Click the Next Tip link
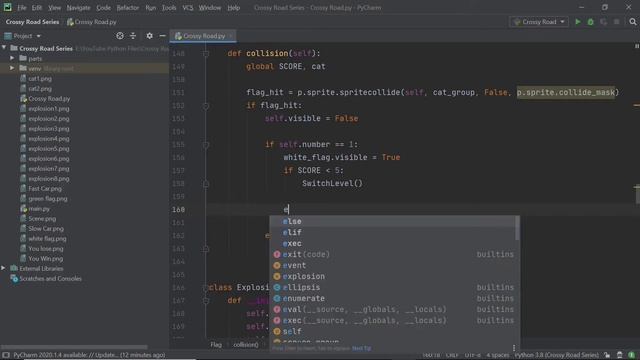The width and height of the screenshot is (640, 360). pos(361,348)
